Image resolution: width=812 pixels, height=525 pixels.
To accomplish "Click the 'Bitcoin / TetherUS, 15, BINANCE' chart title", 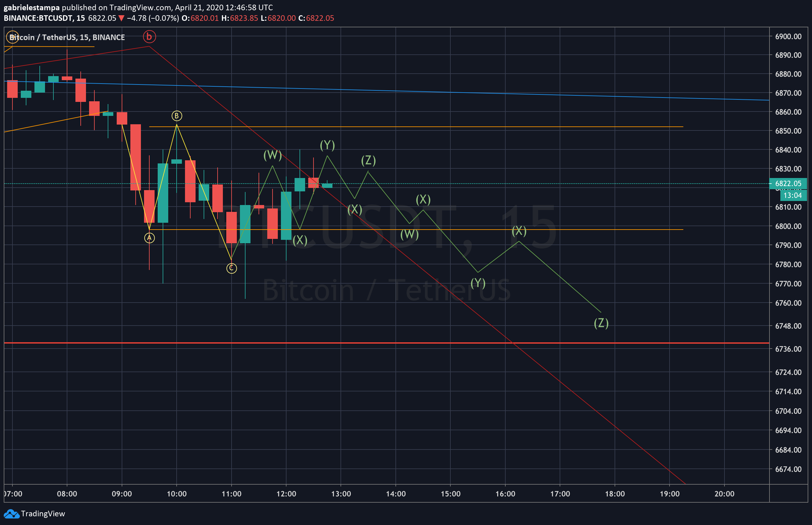I will (67, 37).
